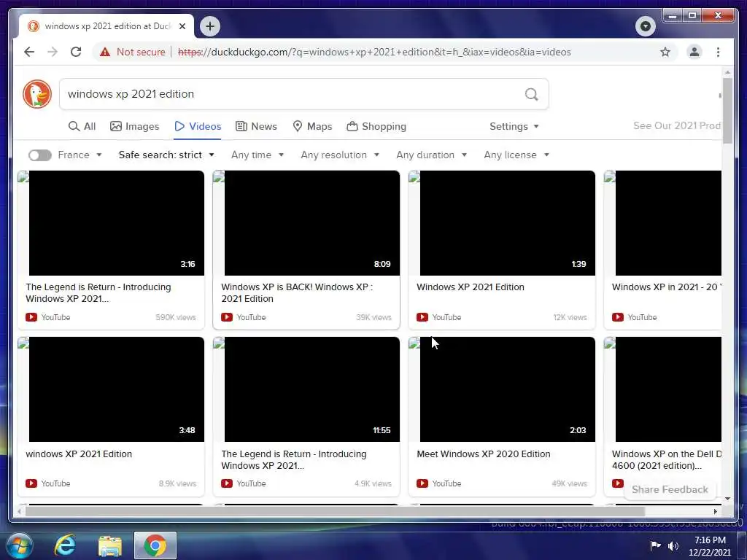Click the browser forward arrow

pyautogui.click(x=53, y=52)
